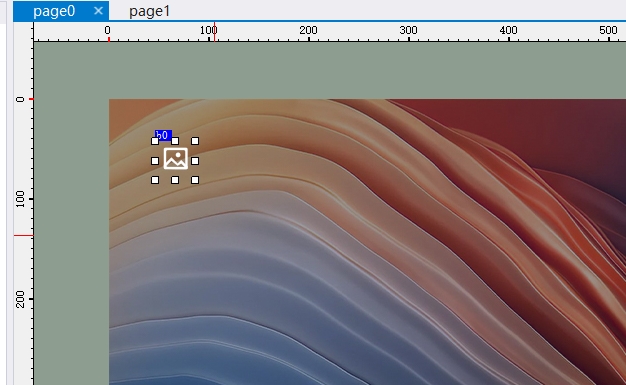Click the blue b0 component label
626x385 pixels.
tap(163, 135)
